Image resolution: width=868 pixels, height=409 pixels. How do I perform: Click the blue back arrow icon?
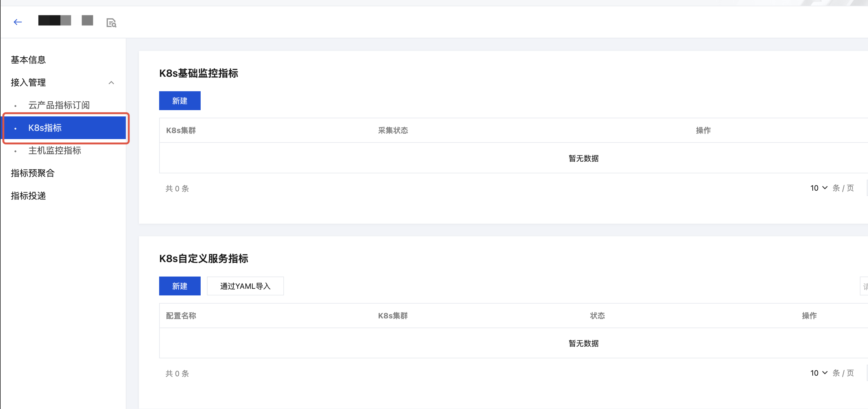pyautogui.click(x=18, y=22)
